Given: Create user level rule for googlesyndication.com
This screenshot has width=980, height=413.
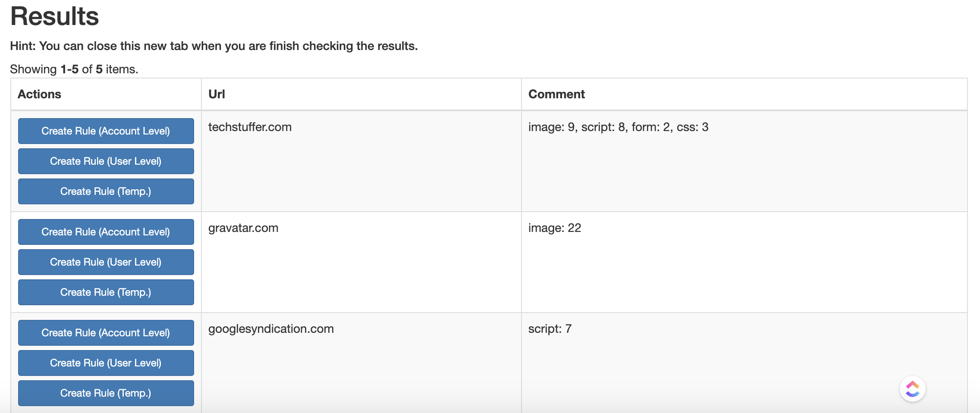Looking at the screenshot, I should pyautogui.click(x=106, y=363).
